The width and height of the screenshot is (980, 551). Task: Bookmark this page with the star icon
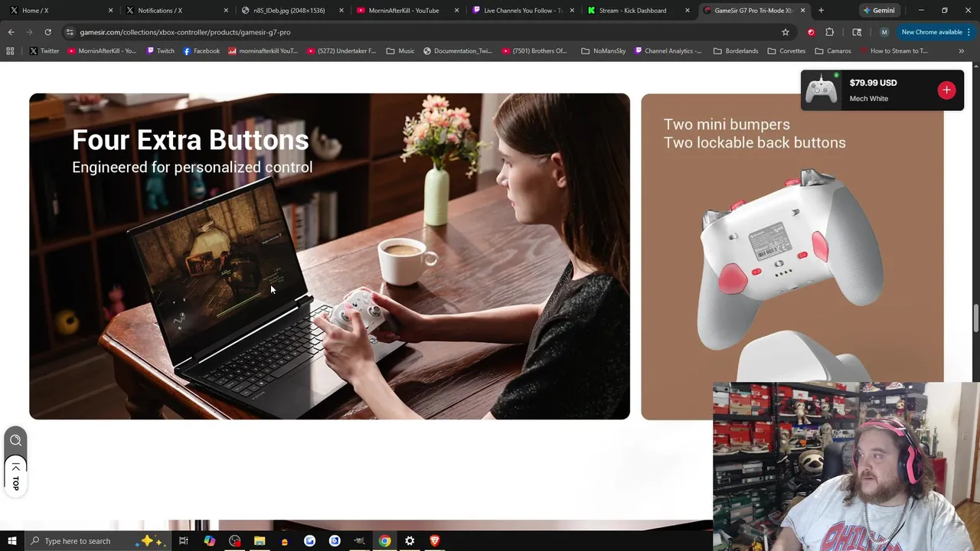tap(785, 32)
